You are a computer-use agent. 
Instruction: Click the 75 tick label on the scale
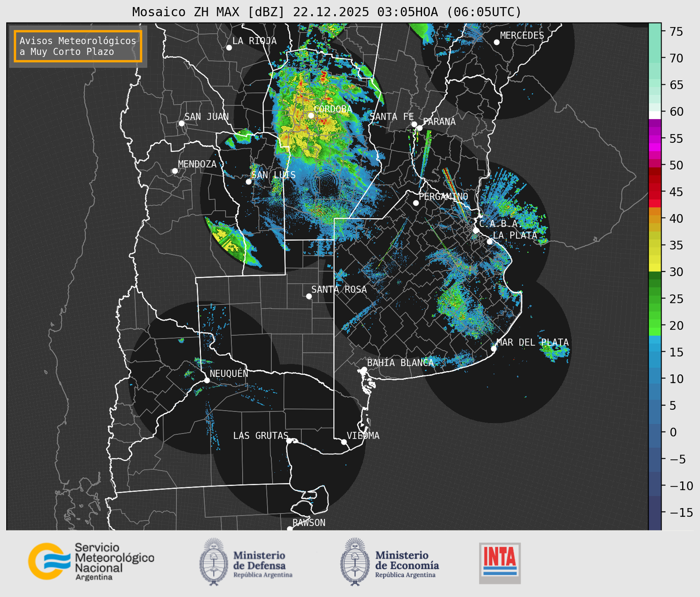(676, 32)
